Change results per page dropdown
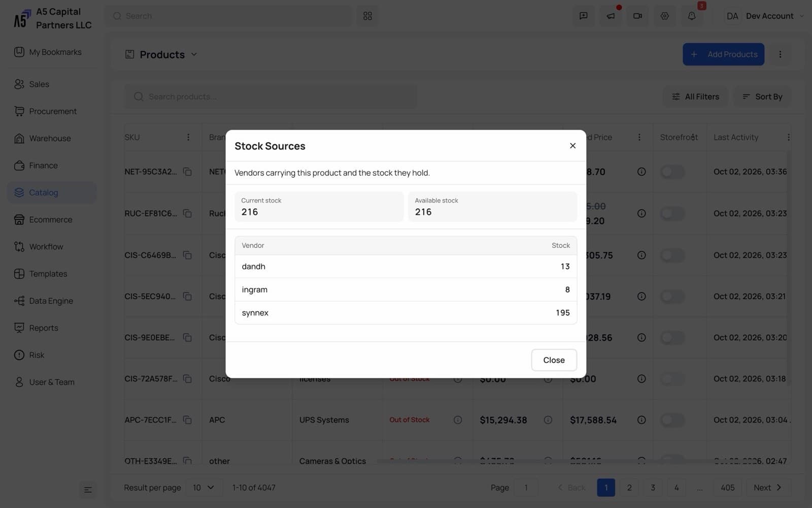812x508 pixels. (203, 488)
